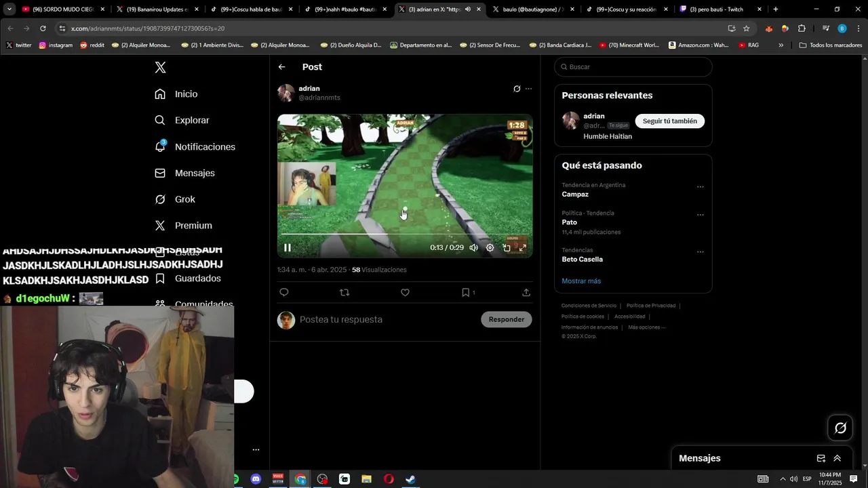
Task: Open Guardados in the X sidebar
Action: pos(187,279)
